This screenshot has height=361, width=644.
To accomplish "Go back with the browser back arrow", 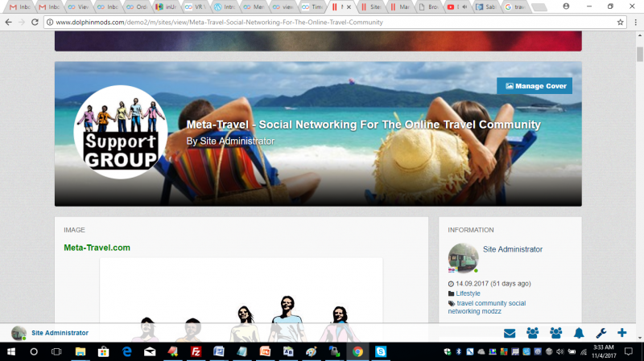I will tap(9, 23).
